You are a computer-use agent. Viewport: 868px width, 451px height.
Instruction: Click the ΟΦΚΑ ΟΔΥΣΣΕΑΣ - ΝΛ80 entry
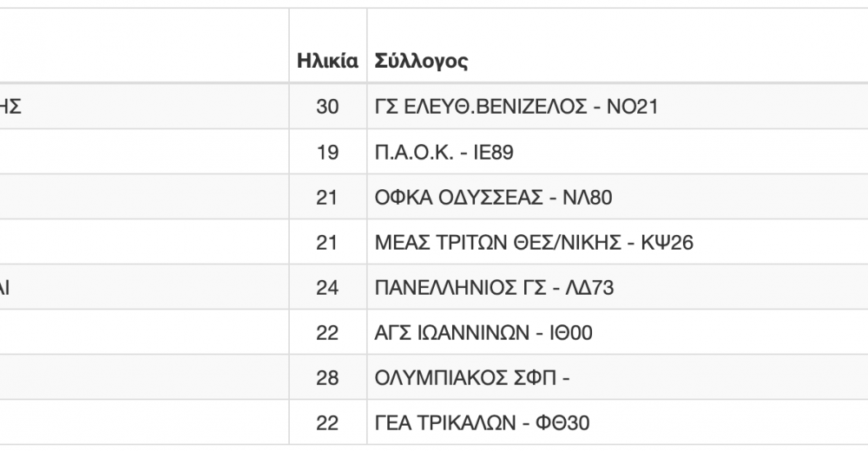pos(493,197)
